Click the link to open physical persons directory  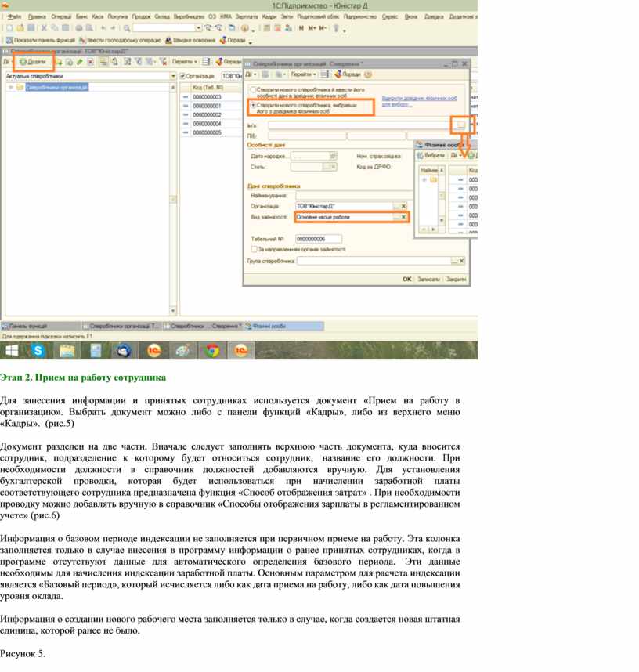point(419,101)
